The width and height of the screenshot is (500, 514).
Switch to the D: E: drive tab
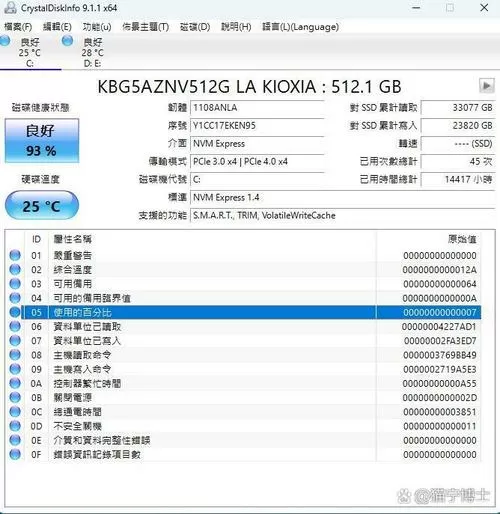[x=92, y=52]
